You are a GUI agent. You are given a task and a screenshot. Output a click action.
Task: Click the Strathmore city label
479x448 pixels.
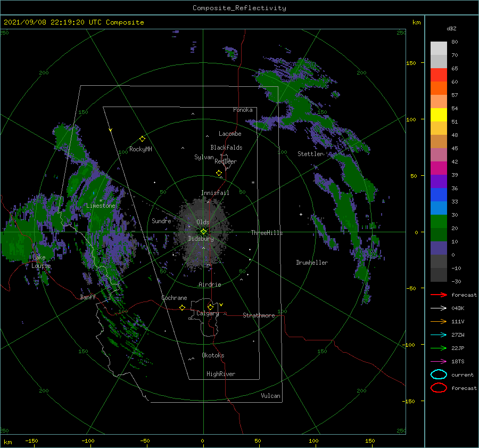click(259, 315)
